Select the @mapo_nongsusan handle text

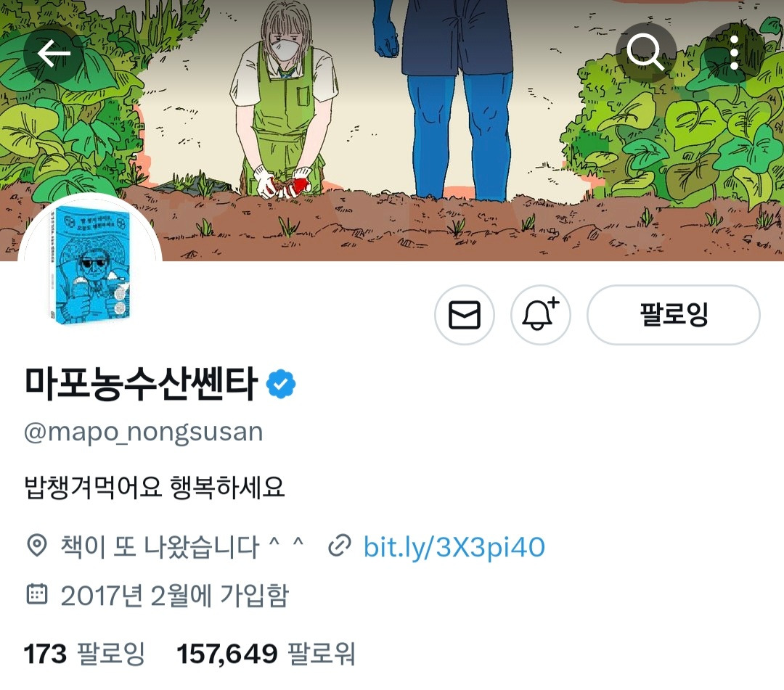pos(144,432)
